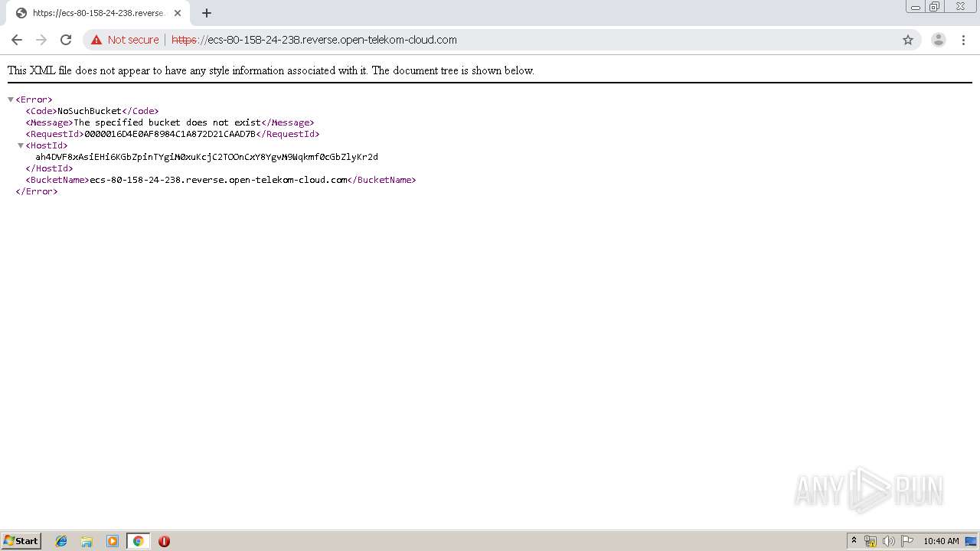Show hidden system tray icons
This screenshot has height=551, width=980.
tap(854, 541)
